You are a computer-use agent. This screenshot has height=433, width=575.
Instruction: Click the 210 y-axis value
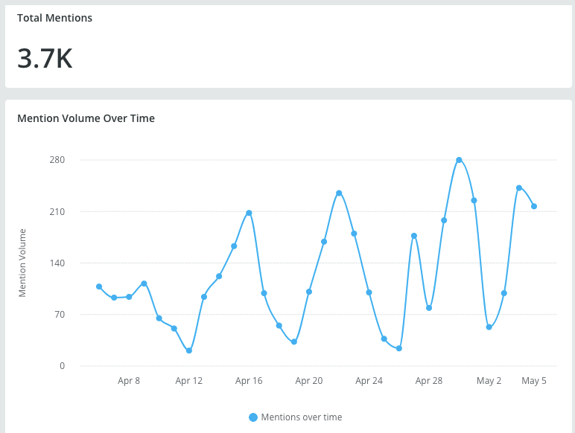(57, 212)
